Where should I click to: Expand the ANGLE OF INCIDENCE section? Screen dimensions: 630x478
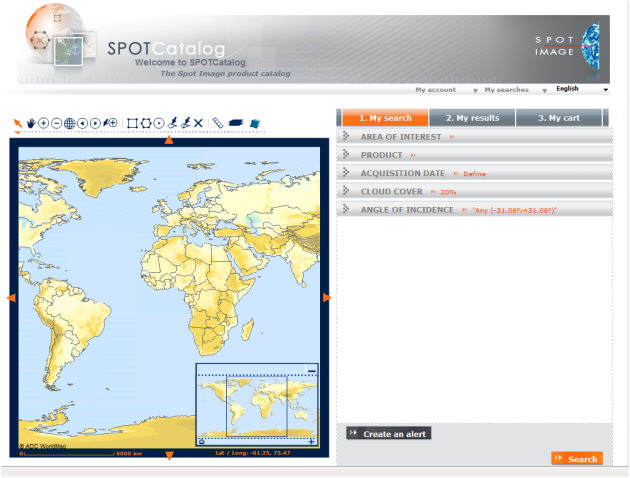coord(475,210)
